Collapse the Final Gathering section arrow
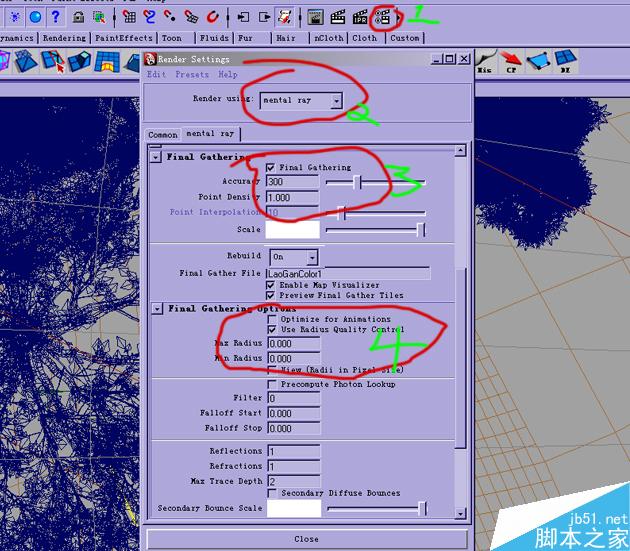Screen dimensions: 630x551 [155, 157]
